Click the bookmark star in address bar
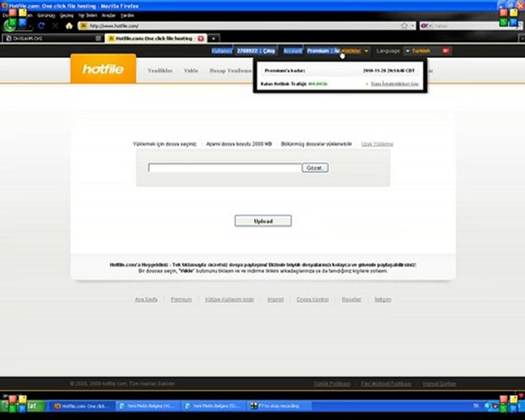This screenshot has height=420, width=525. 404,26
